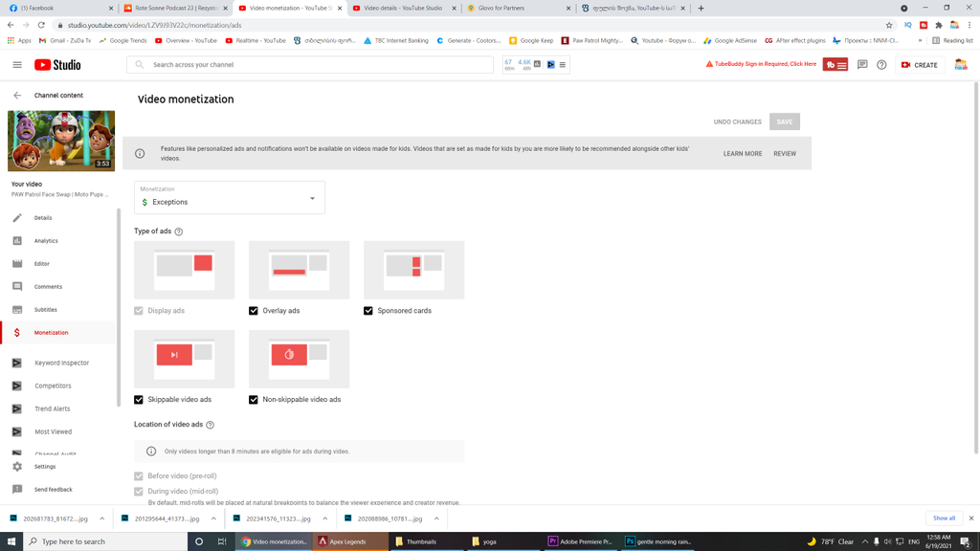Click Send feedback icon
The image size is (980, 551).
[17, 490]
